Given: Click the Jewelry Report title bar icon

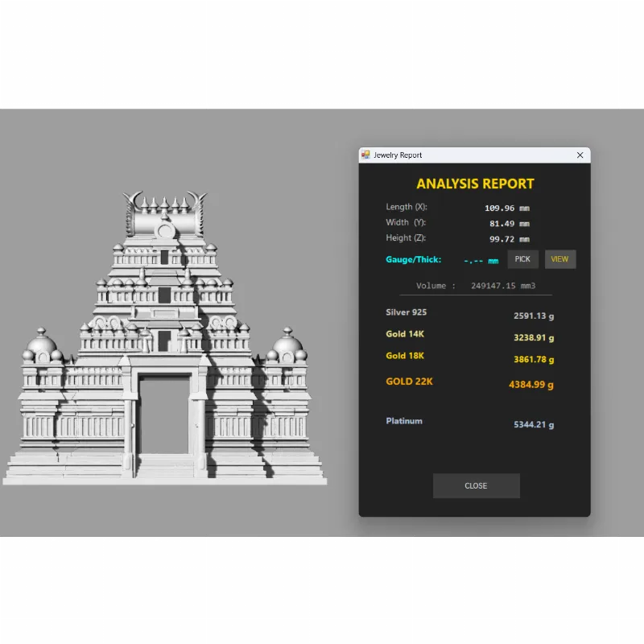Looking at the screenshot, I should (365, 155).
